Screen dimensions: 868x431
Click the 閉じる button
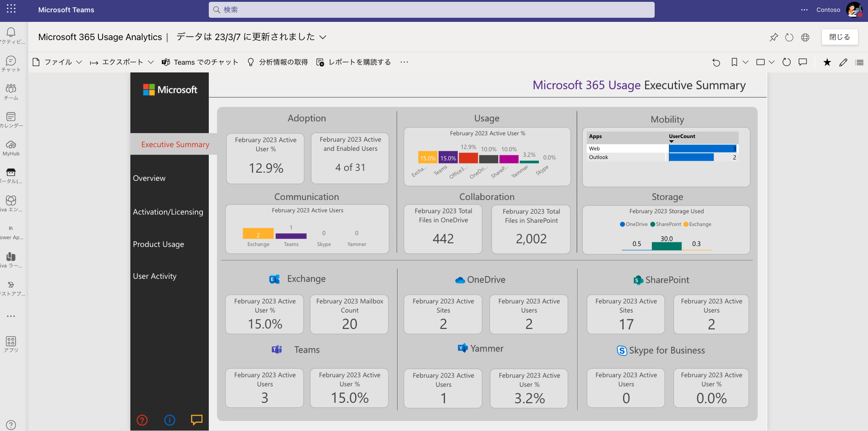click(839, 37)
